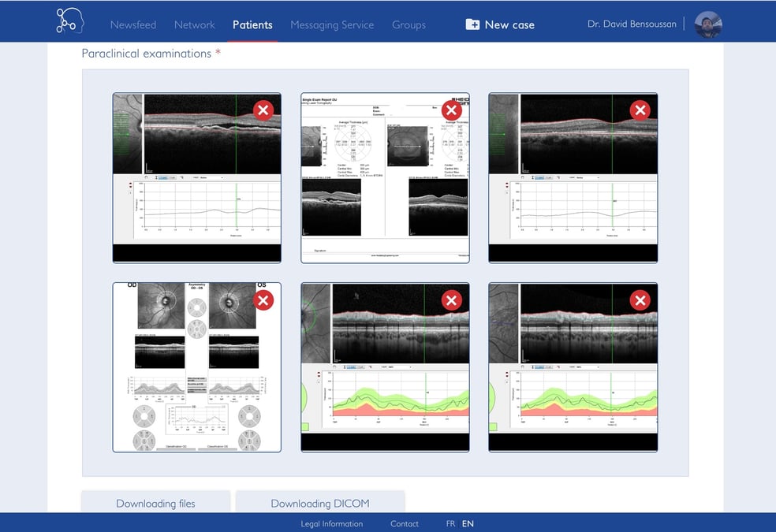Screen dimensions: 776x532
Task: Go to Messaging Service
Action: point(332,24)
